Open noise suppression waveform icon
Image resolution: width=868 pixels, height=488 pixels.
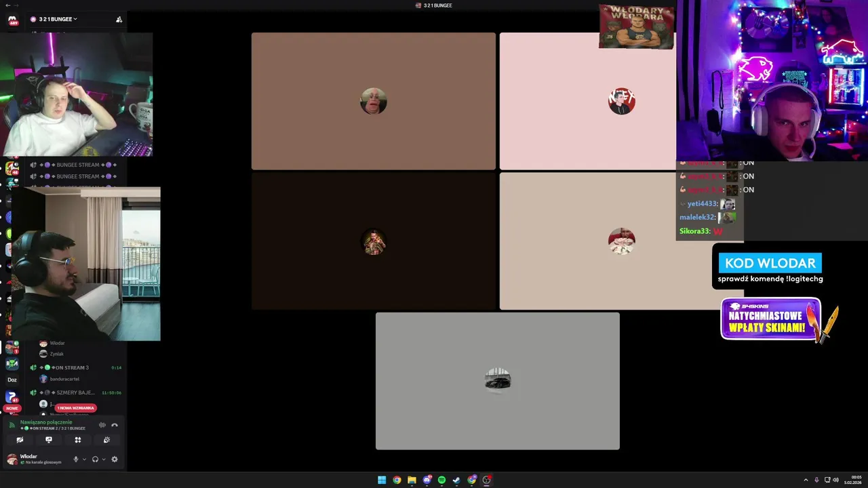tap(102, 425)
